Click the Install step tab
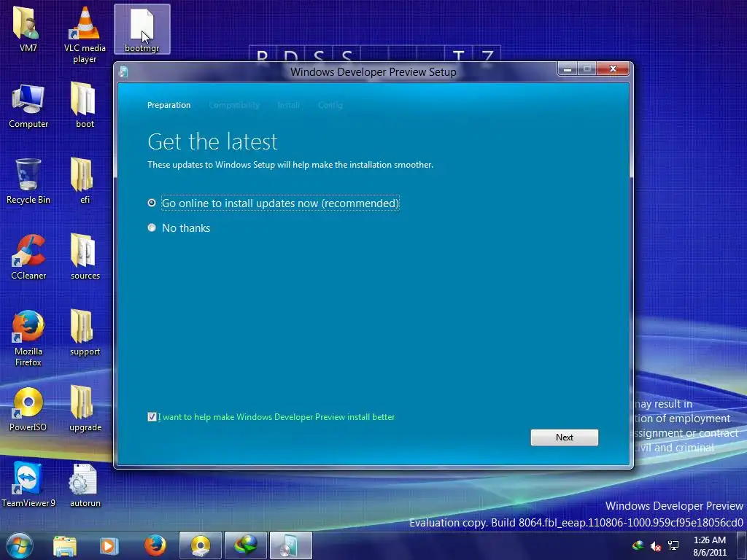Screen dimensions: 747x560 click(x=289, y=105)
